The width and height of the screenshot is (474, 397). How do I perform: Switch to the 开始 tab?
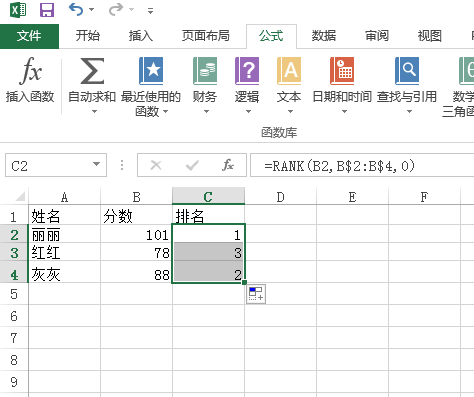click(88, 36)
